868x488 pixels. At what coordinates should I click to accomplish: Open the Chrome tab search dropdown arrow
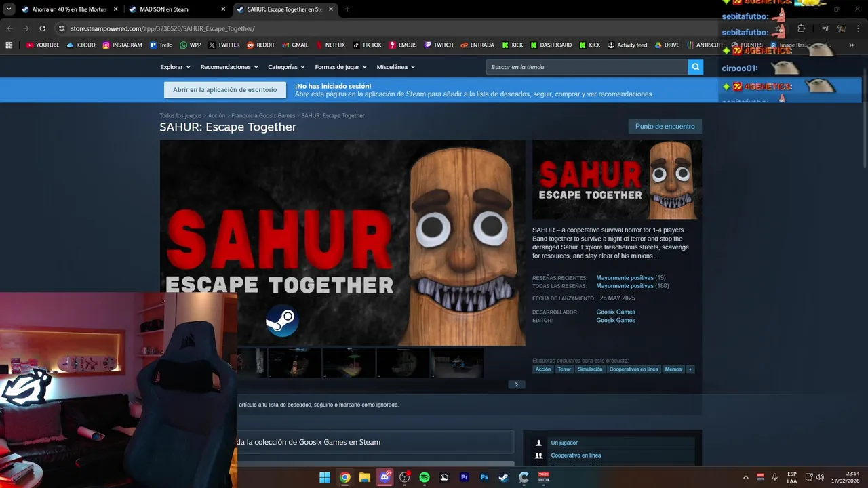(9, 9)
